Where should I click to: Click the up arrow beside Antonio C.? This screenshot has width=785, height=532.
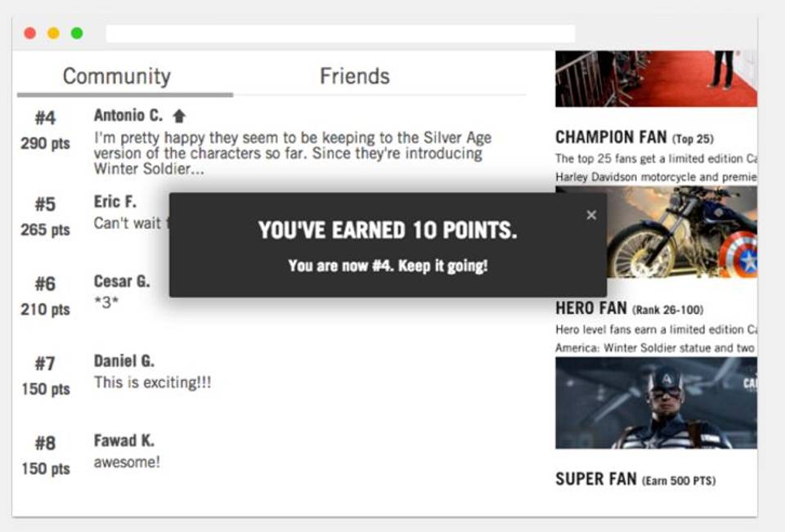179,116
